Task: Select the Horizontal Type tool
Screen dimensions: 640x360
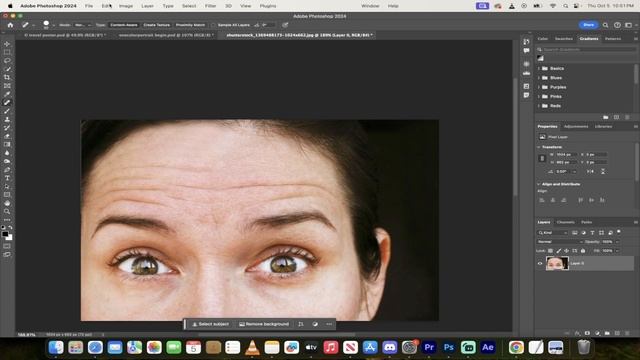Action: 7,178
